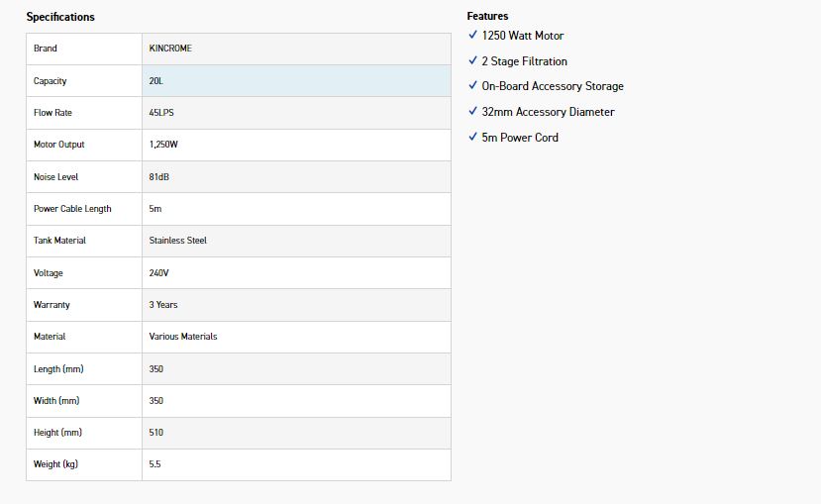Viewport: 821px width, 504px height.
Task: Click the checkmark next to 2 Stage Filtration
Action: (472, 61)
